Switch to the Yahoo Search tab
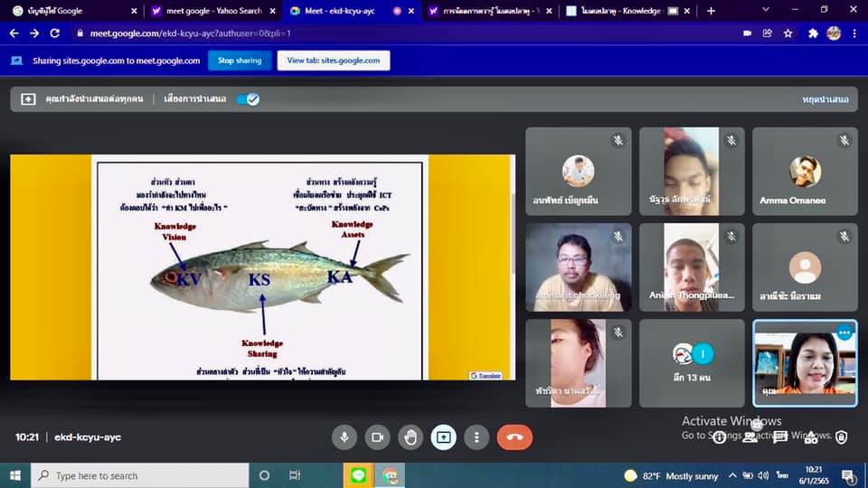868x488 pixels. (208, 11)
